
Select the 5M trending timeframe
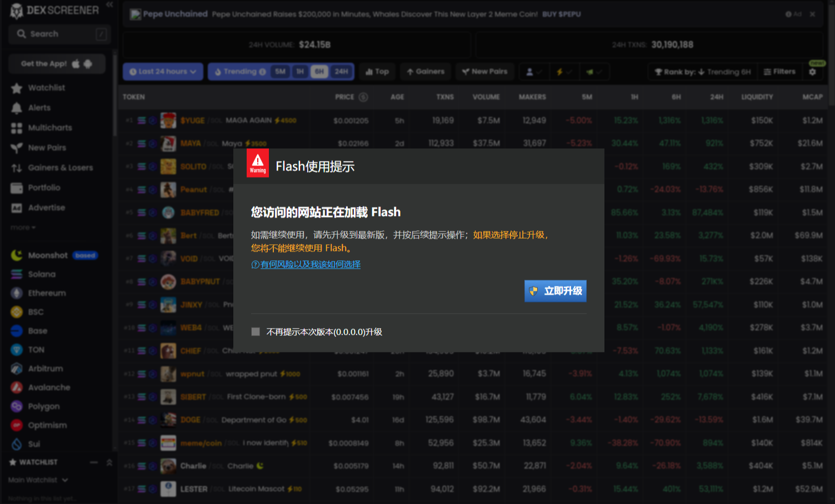pos(280,72)
